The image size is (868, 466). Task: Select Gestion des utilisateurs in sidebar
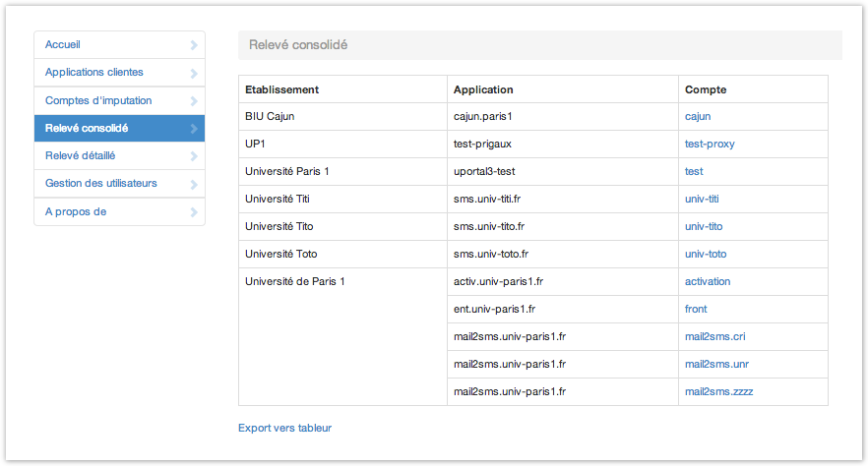[x=101, y=183]
